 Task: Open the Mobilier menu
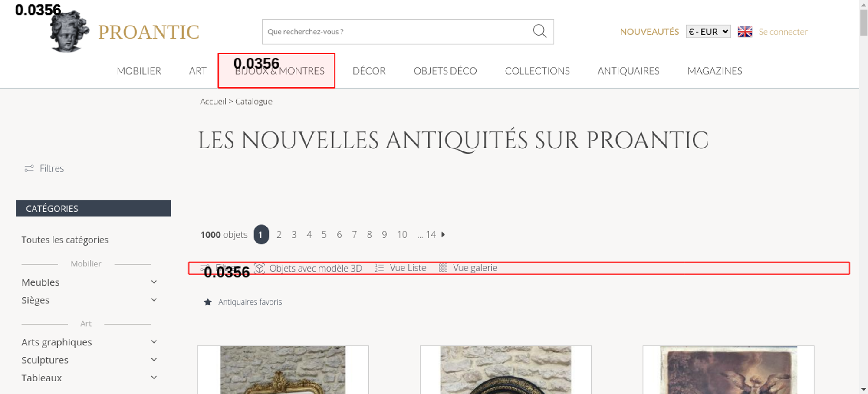(139, 71)
